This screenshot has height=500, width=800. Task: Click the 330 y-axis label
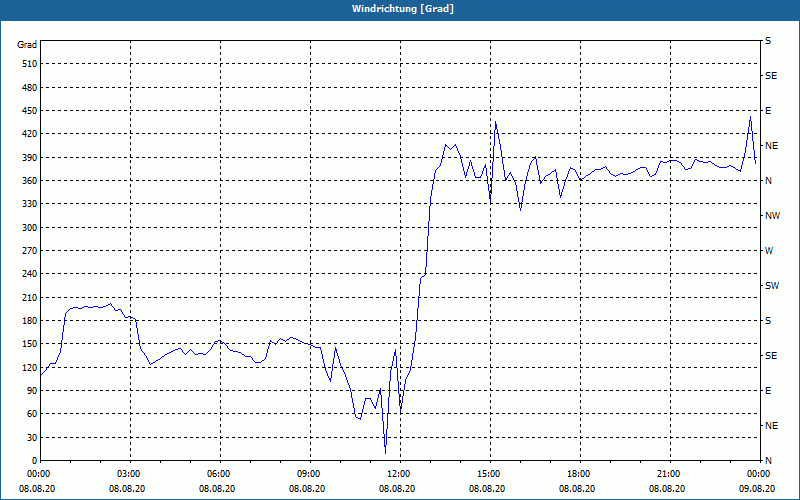29,204
